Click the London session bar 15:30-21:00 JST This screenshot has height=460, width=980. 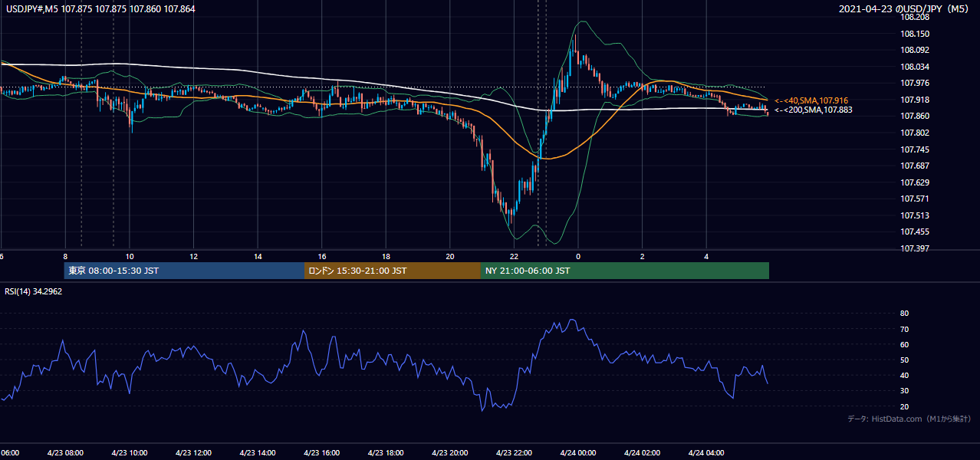click(x=393, y=271)
